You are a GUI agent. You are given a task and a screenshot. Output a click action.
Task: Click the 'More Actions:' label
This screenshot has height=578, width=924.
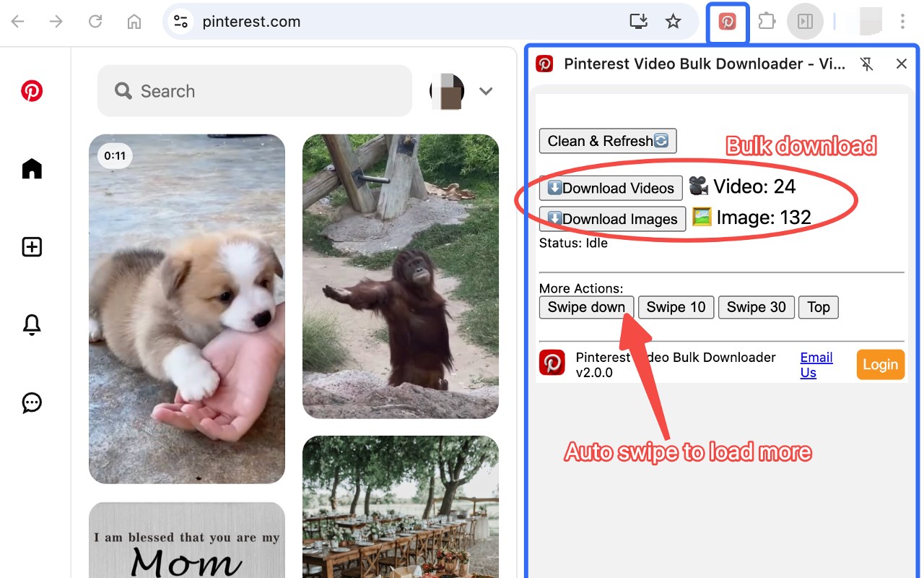click(581, 289)
